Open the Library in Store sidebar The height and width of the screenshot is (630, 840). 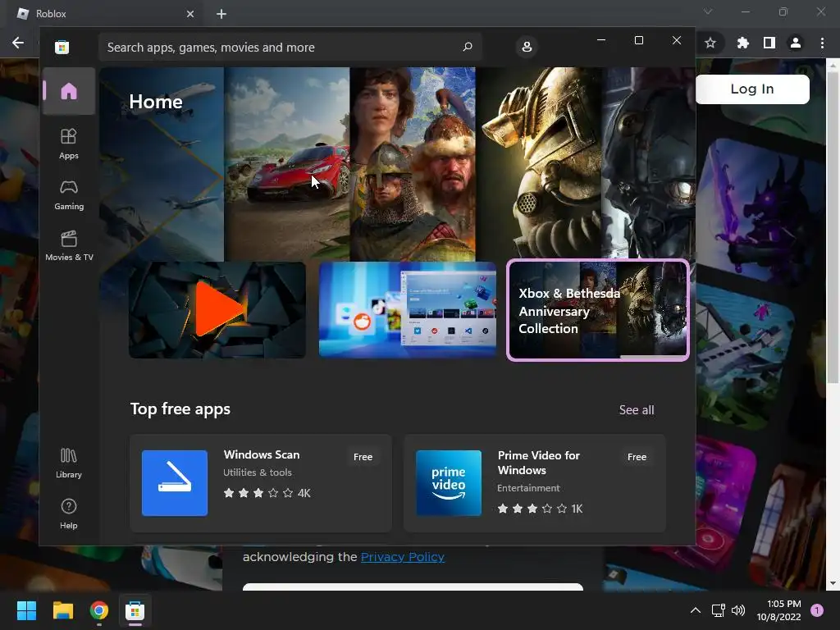(69, 463)
